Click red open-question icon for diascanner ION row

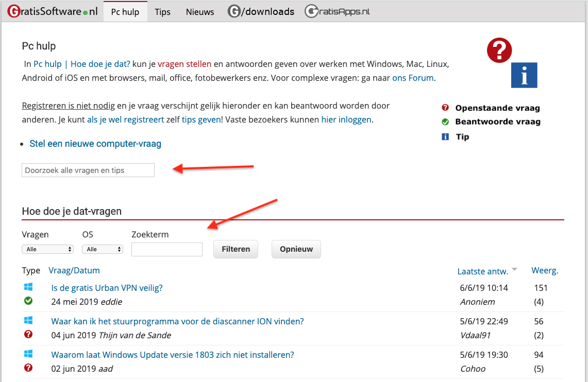[x=28, y=335]
